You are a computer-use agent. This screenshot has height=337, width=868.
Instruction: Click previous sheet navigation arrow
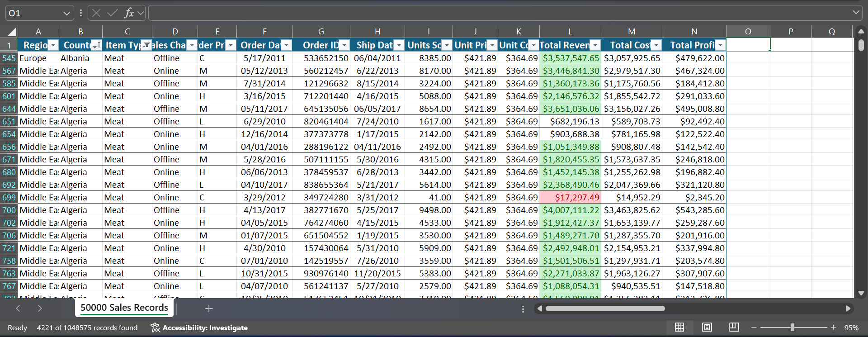[18, 309]
